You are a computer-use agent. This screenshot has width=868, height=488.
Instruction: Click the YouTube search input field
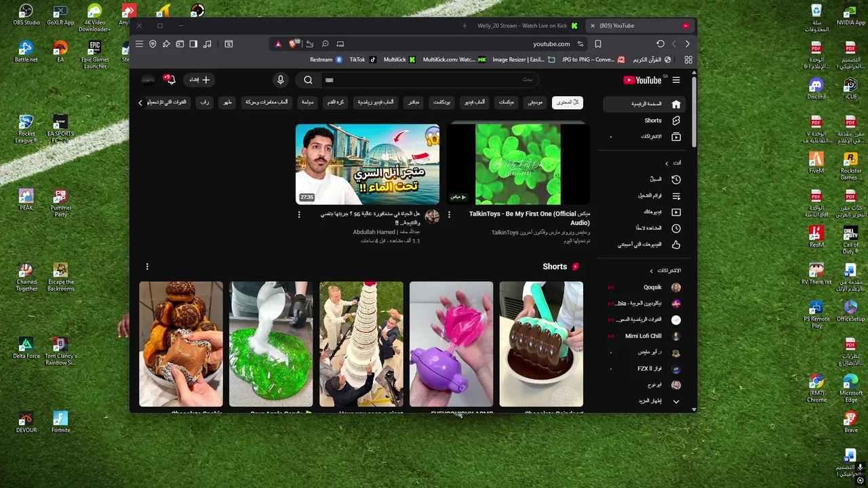[x=431, y=80]
